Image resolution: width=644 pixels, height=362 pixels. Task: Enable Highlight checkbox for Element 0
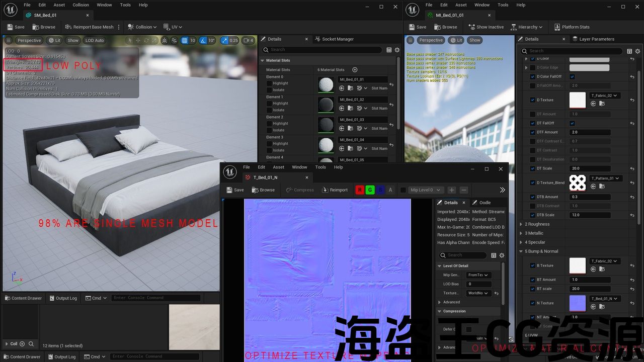click(269, 83)
